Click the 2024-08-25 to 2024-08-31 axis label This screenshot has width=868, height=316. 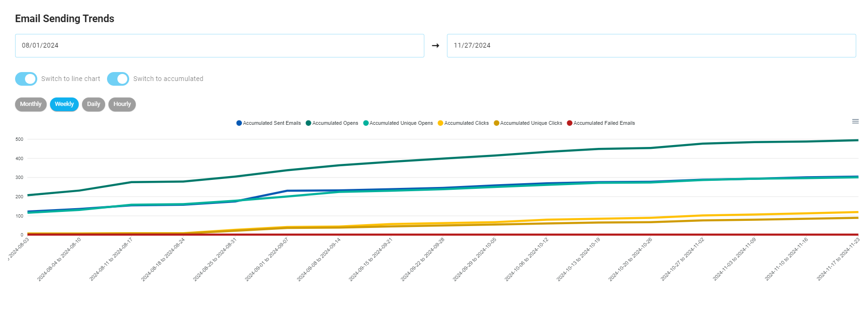215,259
